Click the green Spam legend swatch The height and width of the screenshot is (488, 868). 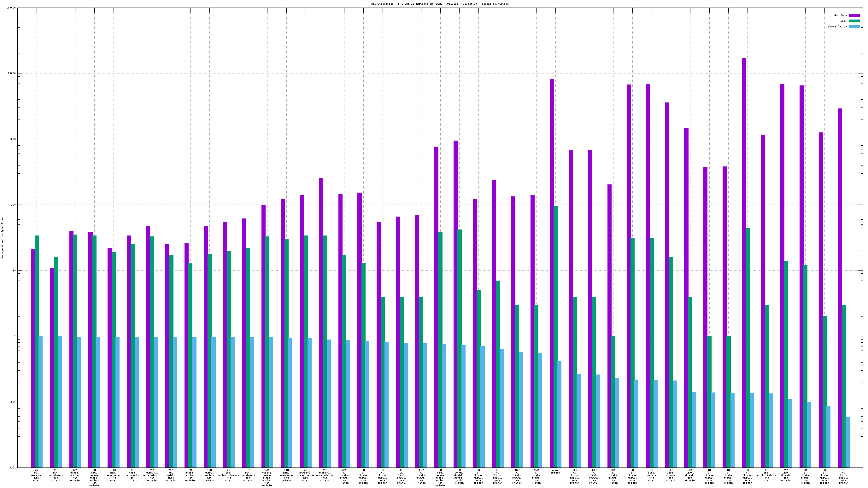tap(854, 21)
